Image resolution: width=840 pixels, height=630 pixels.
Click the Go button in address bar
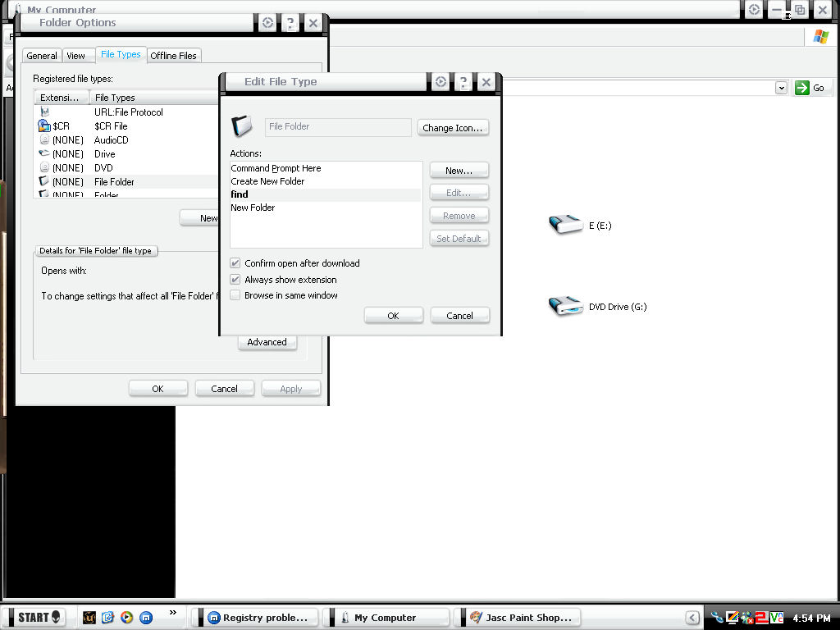[810, 88]
